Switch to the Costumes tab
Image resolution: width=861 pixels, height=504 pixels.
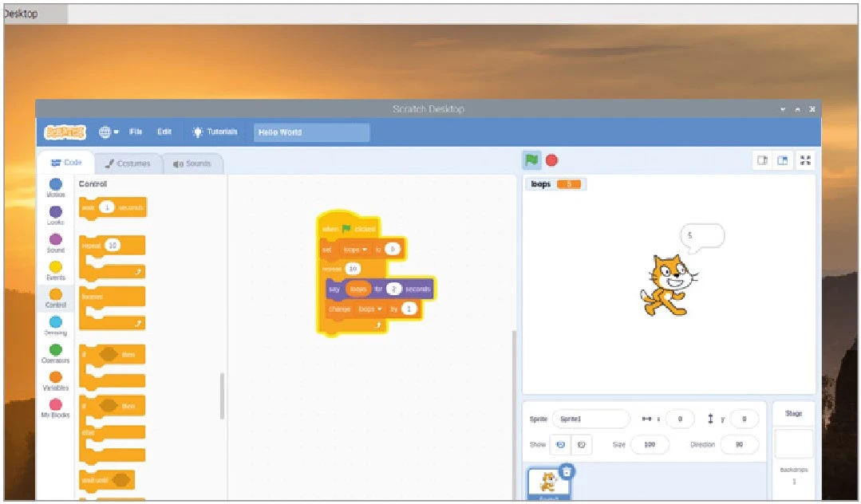click(128, 163)
